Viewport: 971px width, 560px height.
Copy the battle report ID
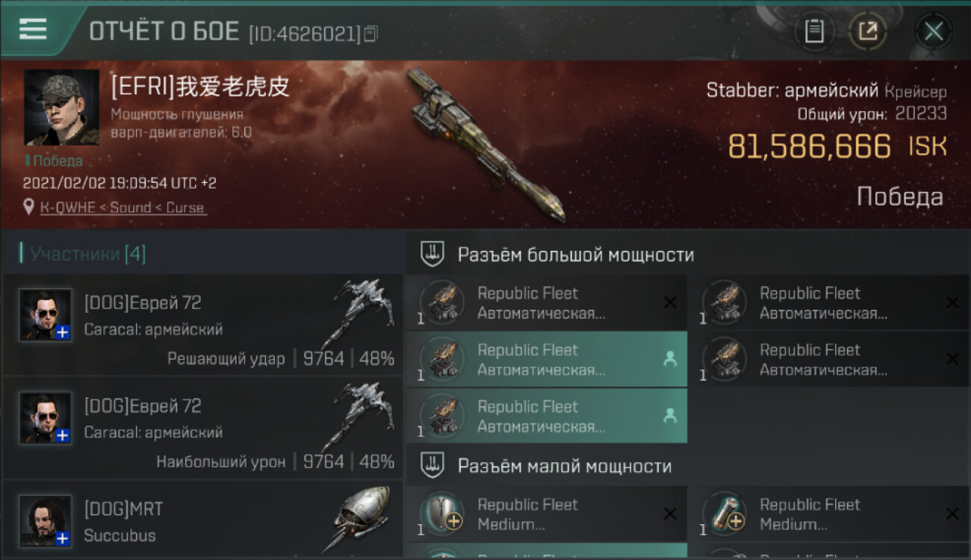(372, 34)
